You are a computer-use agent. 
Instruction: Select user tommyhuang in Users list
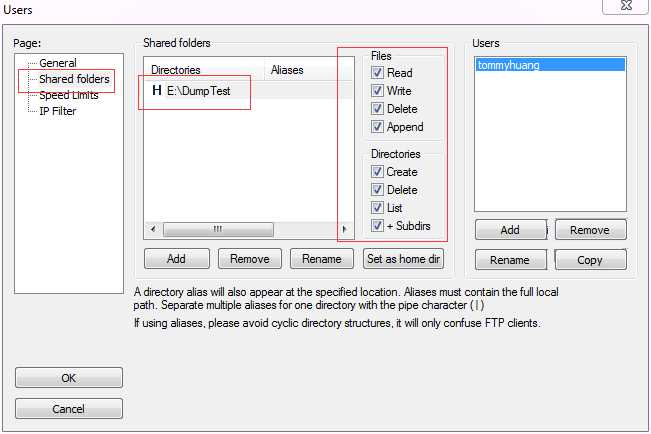[550, 65]
